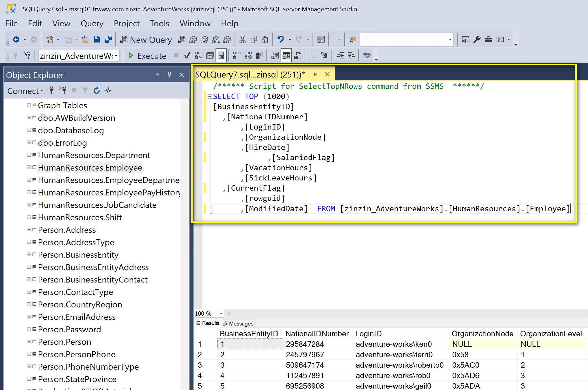The image size is (588, 390).
Task: Click the Find in Files folder icon
Action: pos(353,40)
